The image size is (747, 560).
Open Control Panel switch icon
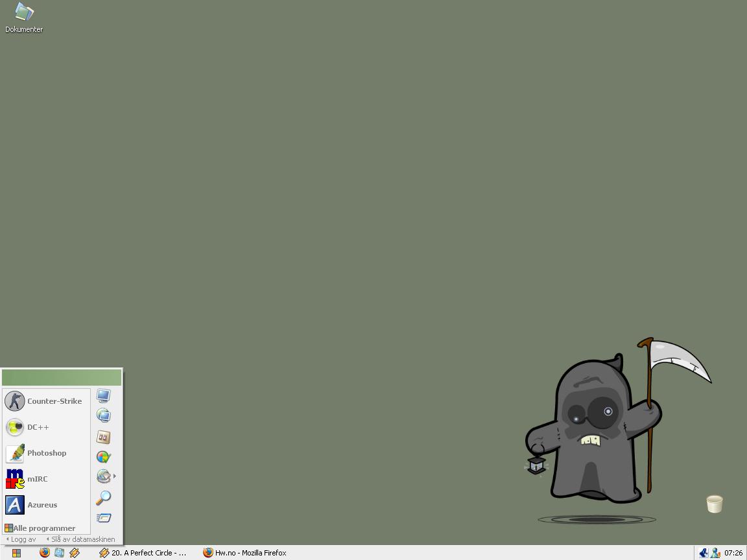tap(103, 437)
